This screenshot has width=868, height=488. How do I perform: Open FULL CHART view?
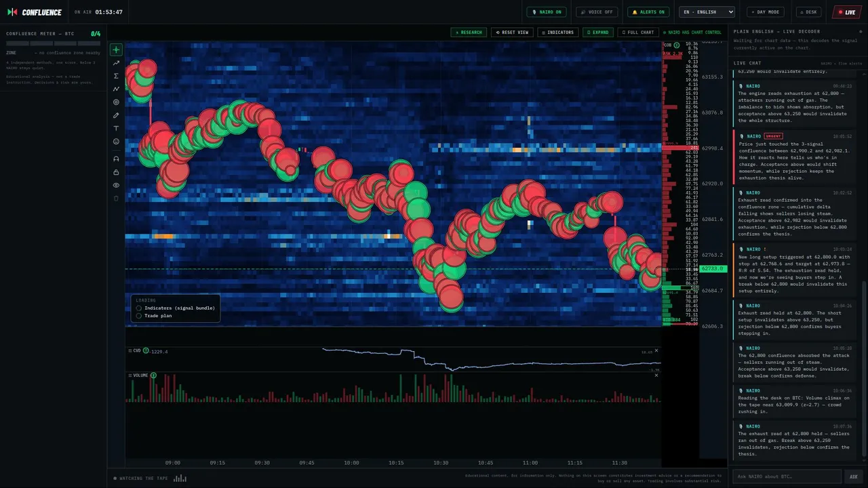(x=637, y=33)
